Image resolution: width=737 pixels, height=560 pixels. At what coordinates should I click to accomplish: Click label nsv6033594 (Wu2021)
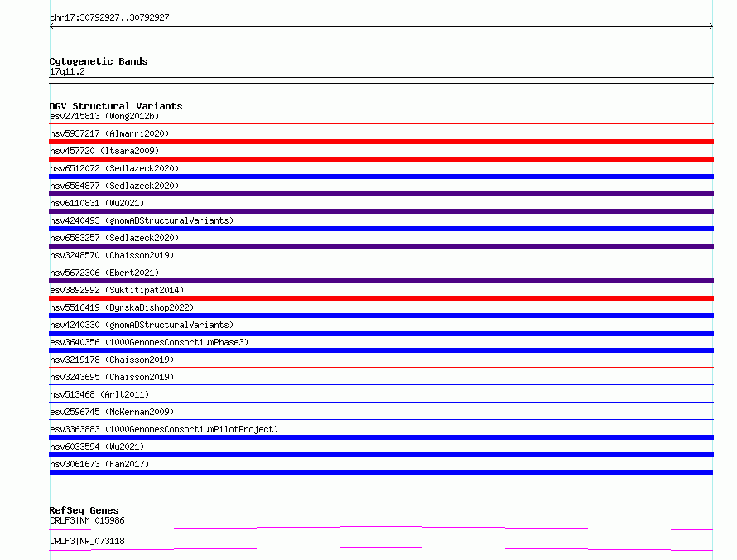97,447
